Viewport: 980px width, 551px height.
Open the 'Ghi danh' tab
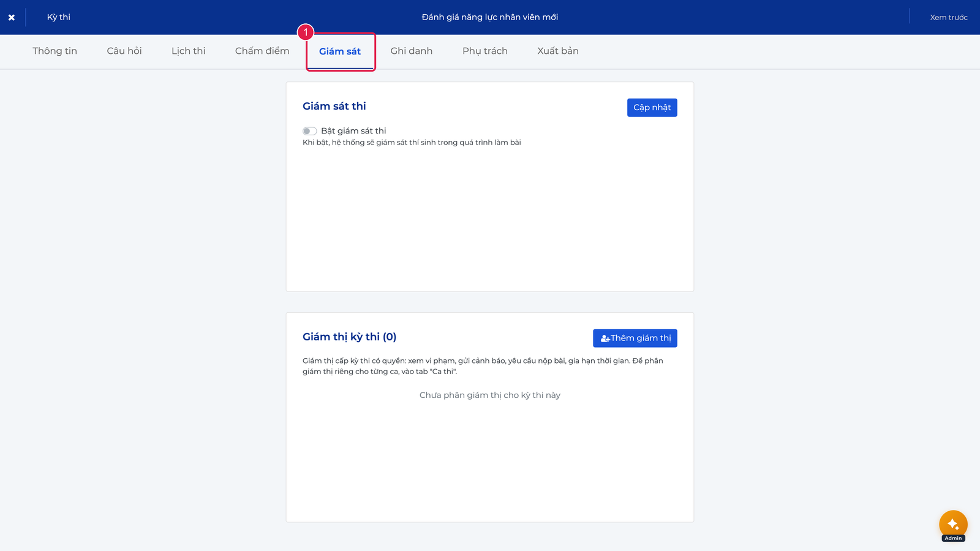pos(412,51)
